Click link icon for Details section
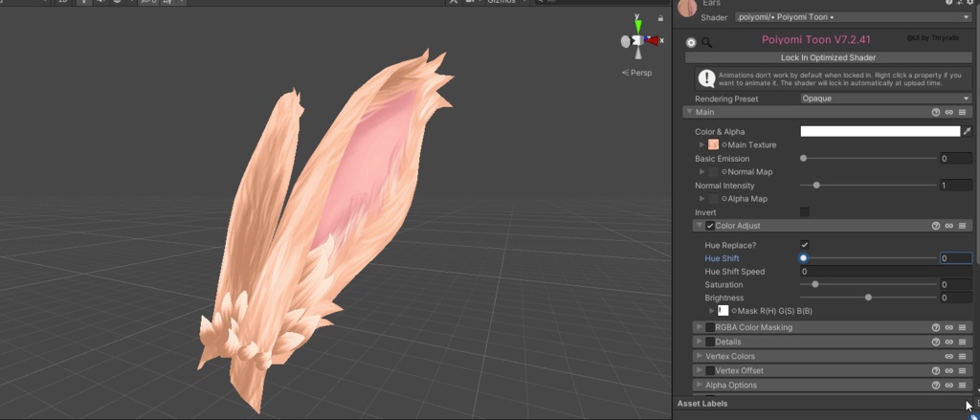 [948, 342]
